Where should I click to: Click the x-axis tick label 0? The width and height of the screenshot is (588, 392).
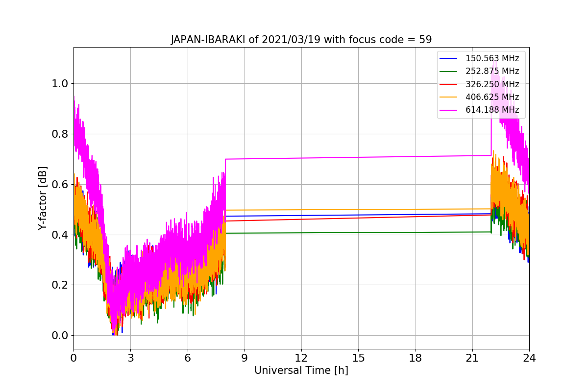73,358
